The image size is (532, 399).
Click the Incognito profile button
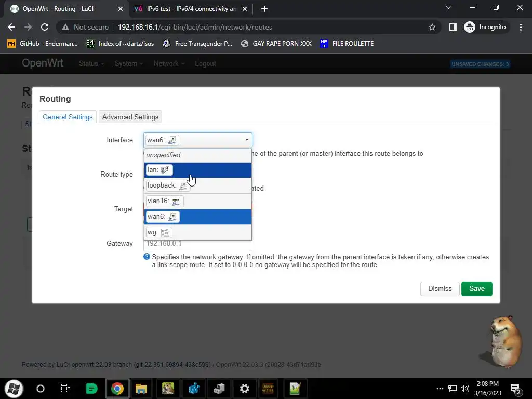tap(485, 27)
